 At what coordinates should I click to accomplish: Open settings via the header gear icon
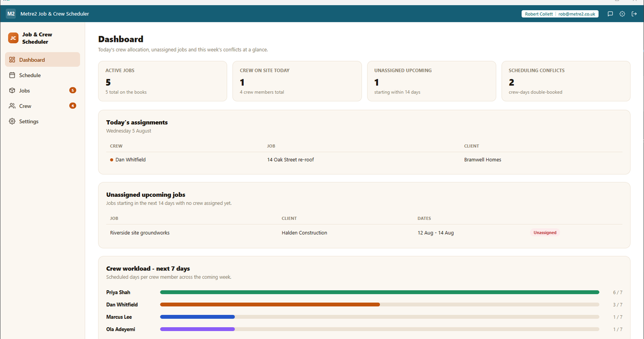[622, 14]
